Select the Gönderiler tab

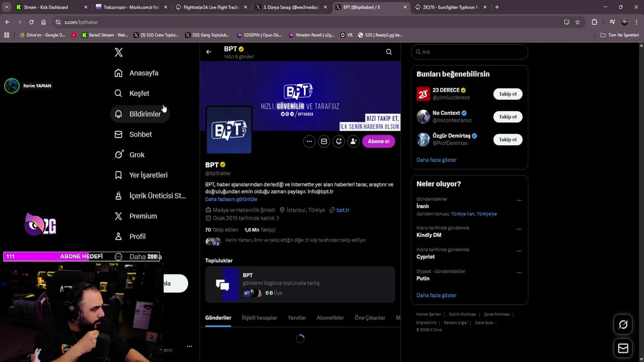coord(218,318)
